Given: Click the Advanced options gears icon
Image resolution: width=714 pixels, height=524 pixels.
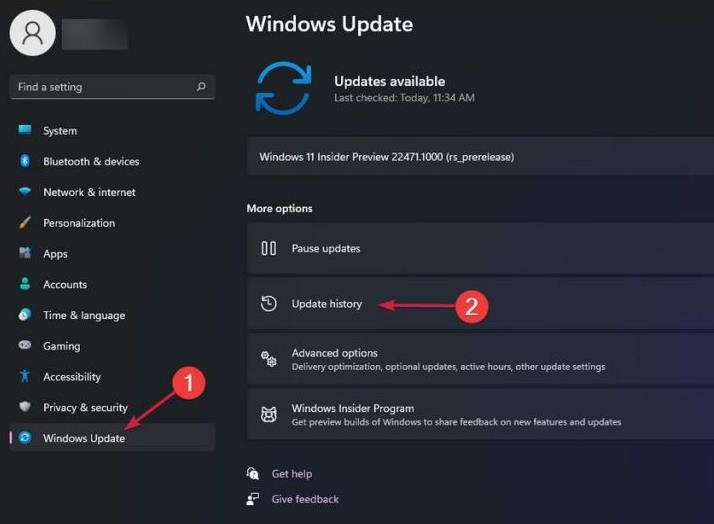Looking at the screenshot, I should coord(269,359).
